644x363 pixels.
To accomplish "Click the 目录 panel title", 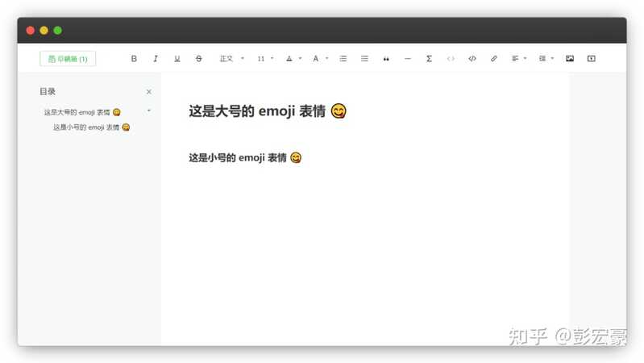I will point(48,92).
